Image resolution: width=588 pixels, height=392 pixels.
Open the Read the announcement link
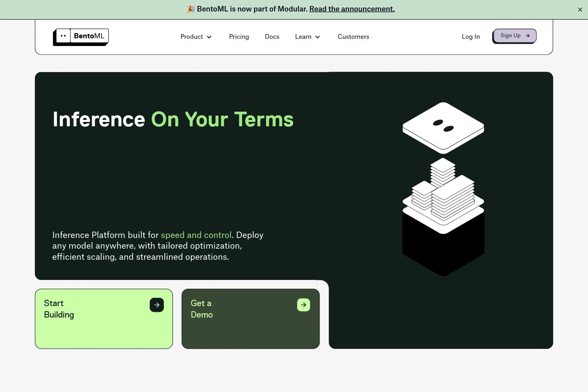(x=352, y=9)
